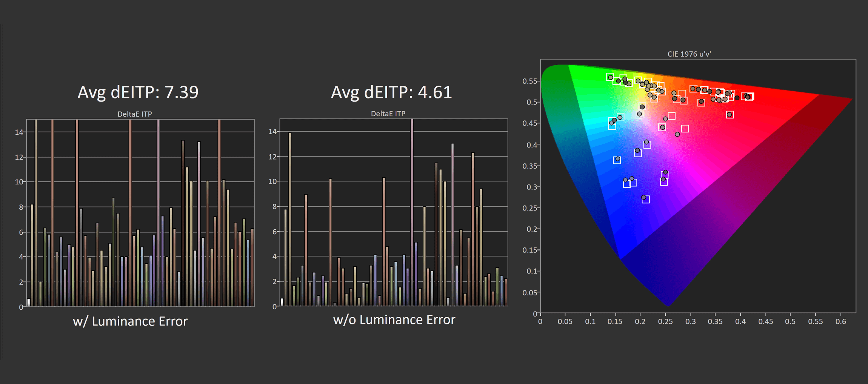
Task: Click the lowest square marker in the CIE diagram
Action: click(x=646, y=200)
